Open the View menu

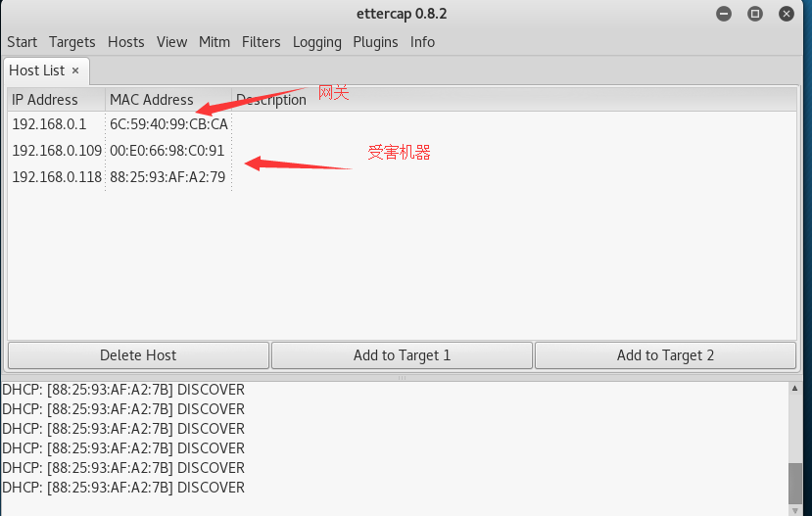click(172, 42)
